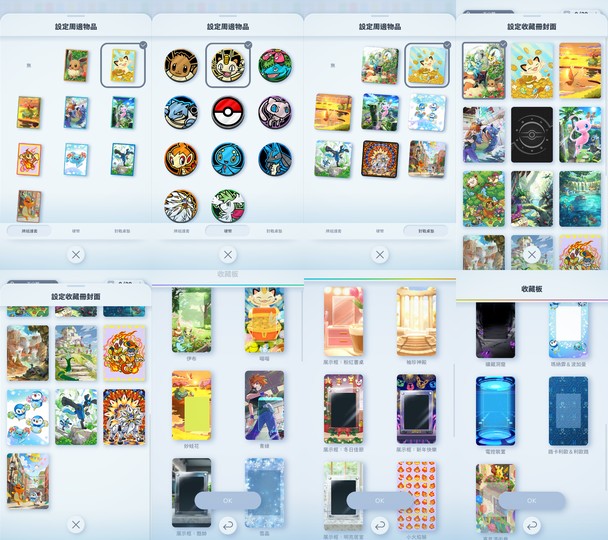Choose the 雪晶 snowflake display board
Viewport: 608px width, 540px height.
[x=264, y=493]
